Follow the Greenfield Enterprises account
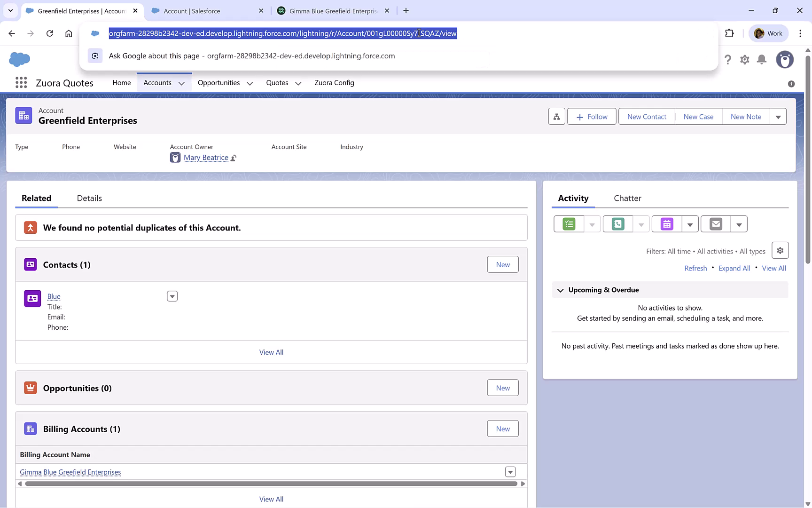The height and width of the screenshot is (508, 812). click(x=591, y=116)
